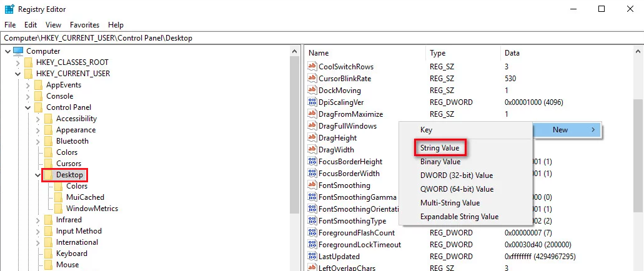Viewport: 644px width, 271px height.
Task: Click the registry path address bar
Action: click(x=322, y=38)
